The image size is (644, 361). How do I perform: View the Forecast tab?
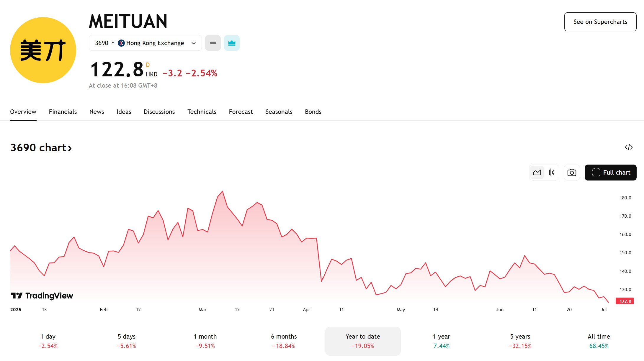point(241,112)
